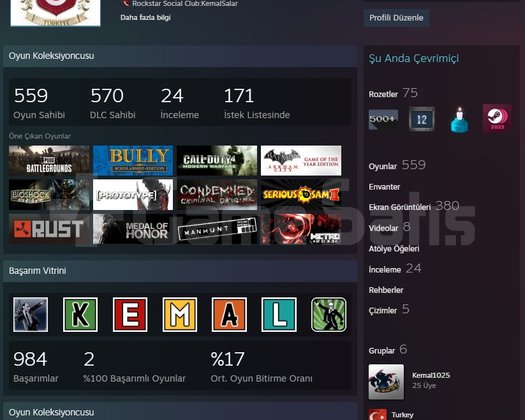Click the 559 Oyun Sahibi stat

(x=39, y=103)
